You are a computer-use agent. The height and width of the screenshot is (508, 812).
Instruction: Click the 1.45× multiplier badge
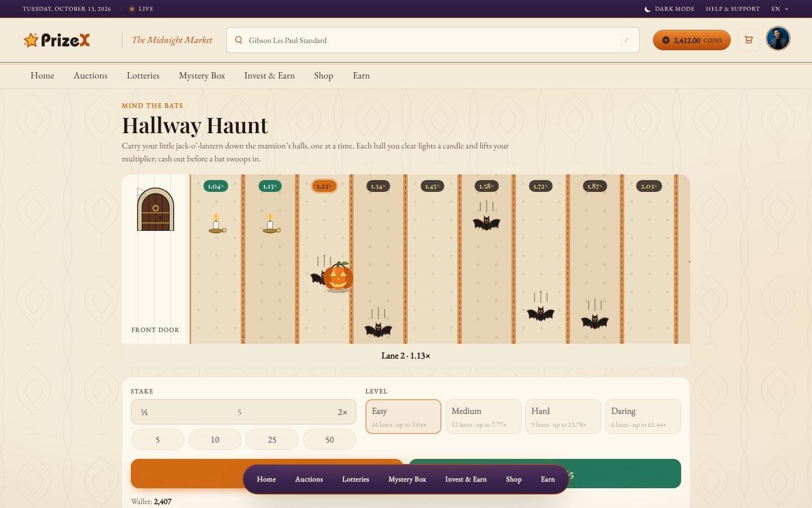pyautogui.click(x=432, y=186)
